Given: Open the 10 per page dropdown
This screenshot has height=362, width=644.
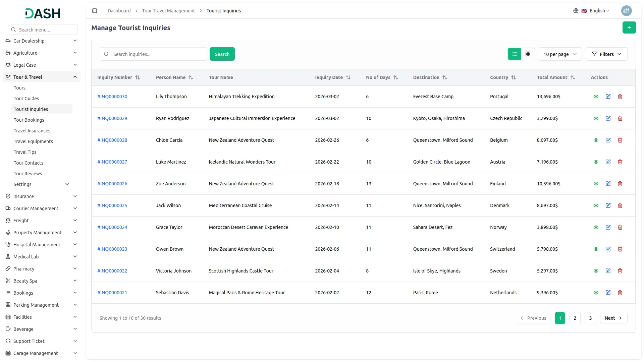Looking at the screenshot, I should pyautogui.click(x=560, y=54).
